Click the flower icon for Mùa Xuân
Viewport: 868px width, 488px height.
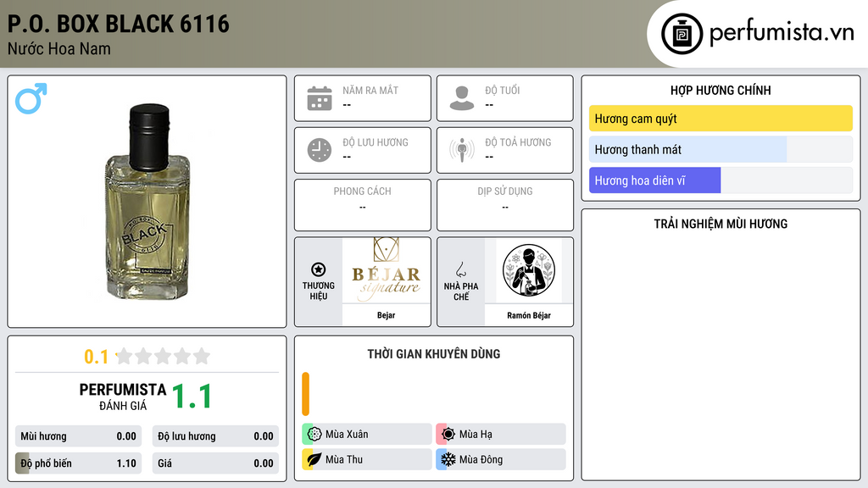click(314, 435)
